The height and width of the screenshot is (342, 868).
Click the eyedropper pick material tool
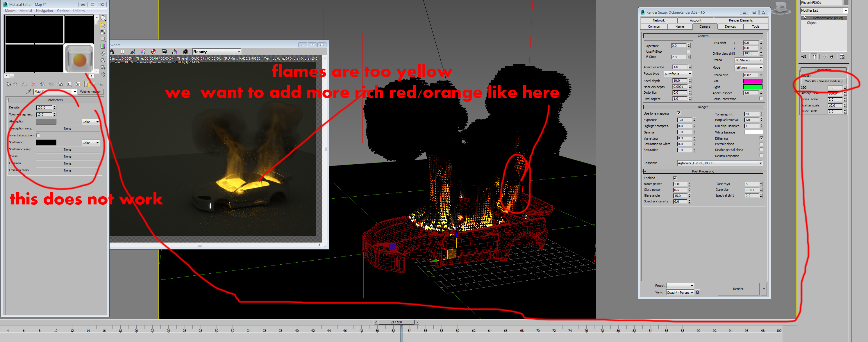29,92
